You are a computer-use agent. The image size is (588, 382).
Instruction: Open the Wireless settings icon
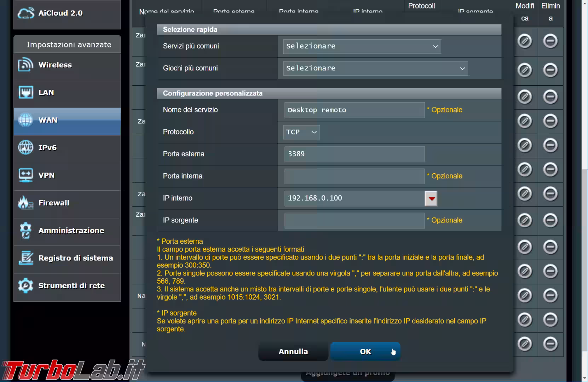point(25,65)
